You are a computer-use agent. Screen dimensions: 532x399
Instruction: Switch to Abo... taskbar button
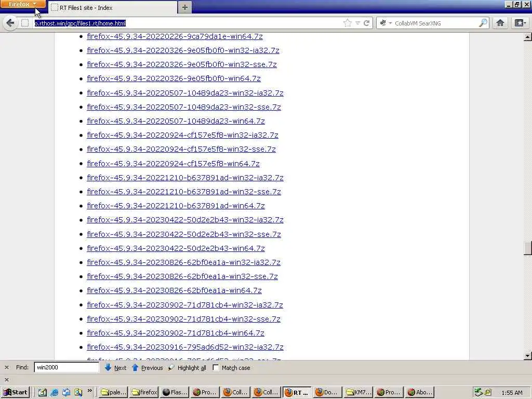click(419, 392)
